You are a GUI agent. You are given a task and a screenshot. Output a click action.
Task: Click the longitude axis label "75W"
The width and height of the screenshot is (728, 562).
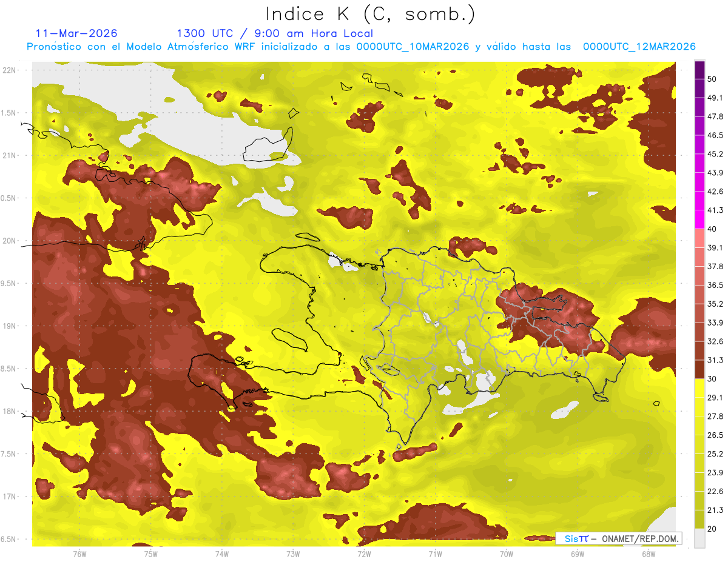(x=150, y=554)
